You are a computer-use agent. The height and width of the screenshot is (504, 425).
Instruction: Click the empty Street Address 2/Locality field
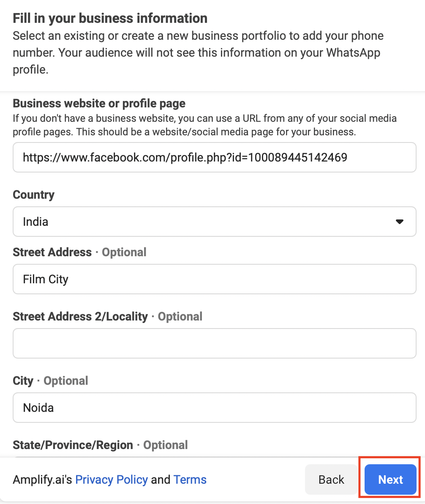point(215,343)
